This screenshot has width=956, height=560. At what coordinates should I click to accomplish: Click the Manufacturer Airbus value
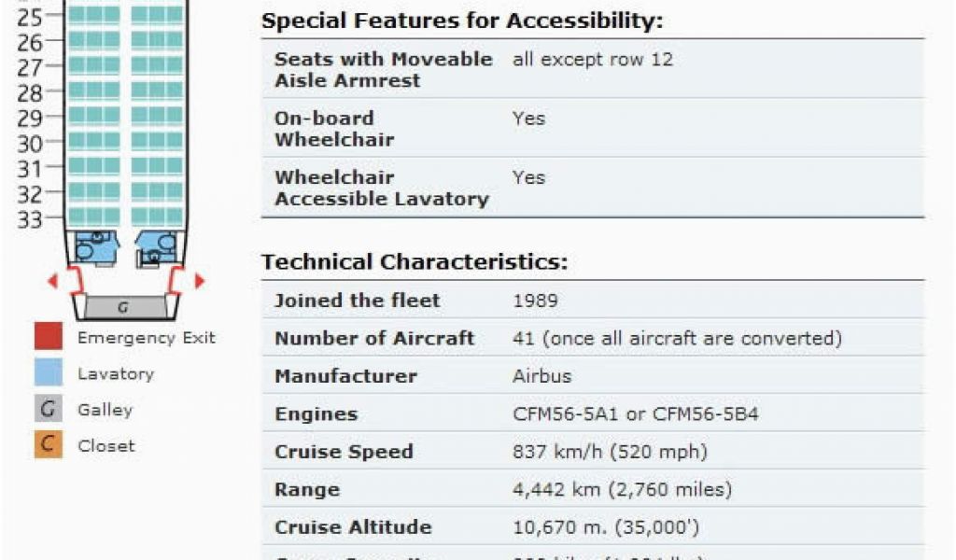(x=542, y=376)
